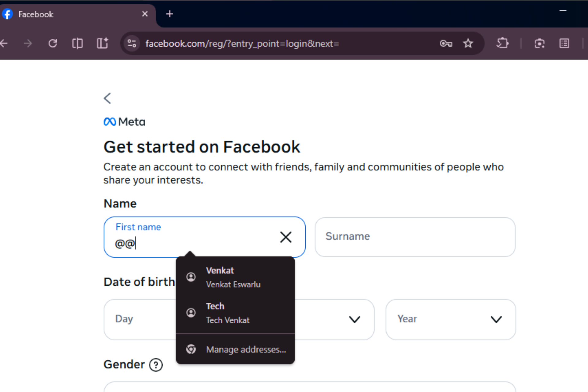Open the Year dropdown
Image resolution: width=588 pixels, height=392 pixels.
point(451,319)
